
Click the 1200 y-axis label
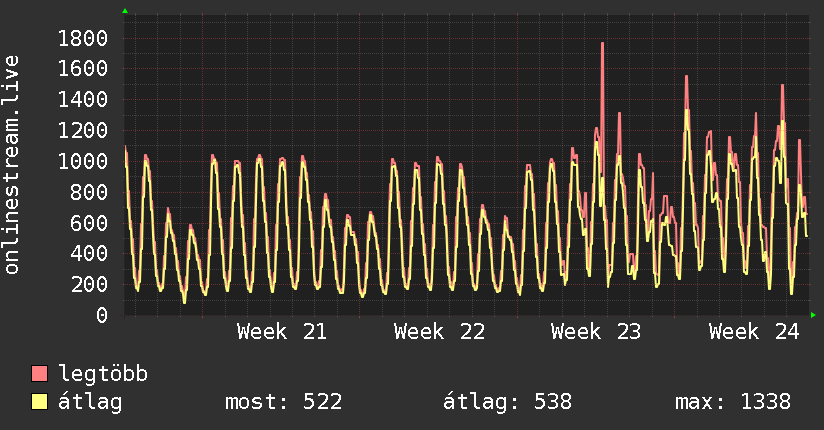(83, 130)
